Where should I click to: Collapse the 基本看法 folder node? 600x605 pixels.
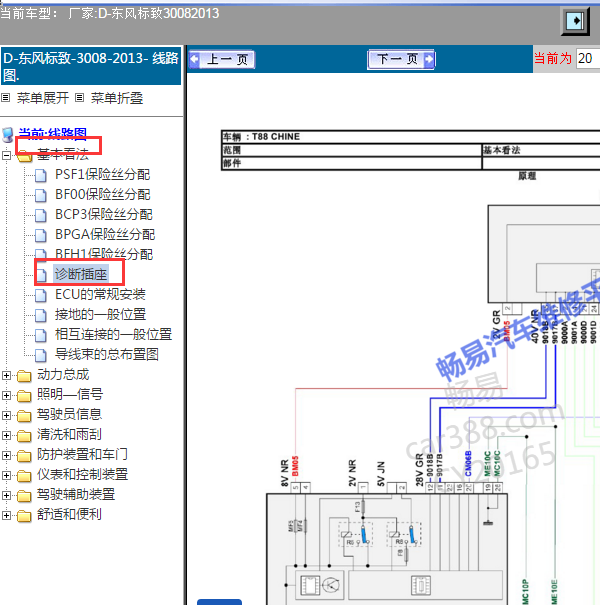tap(6, 155)
